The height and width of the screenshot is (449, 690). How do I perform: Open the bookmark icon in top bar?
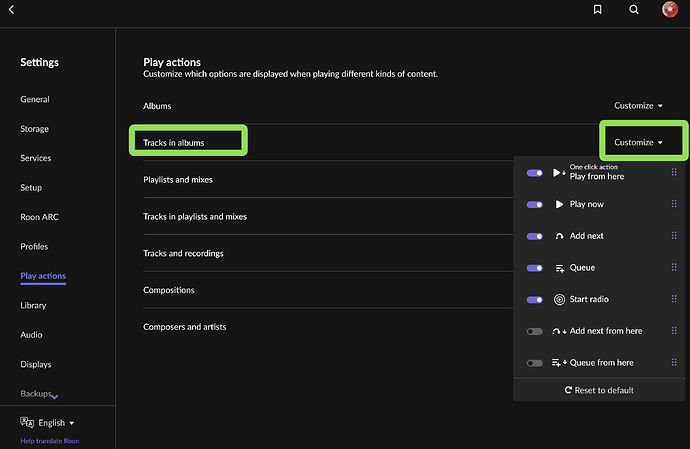coord(597,10)
